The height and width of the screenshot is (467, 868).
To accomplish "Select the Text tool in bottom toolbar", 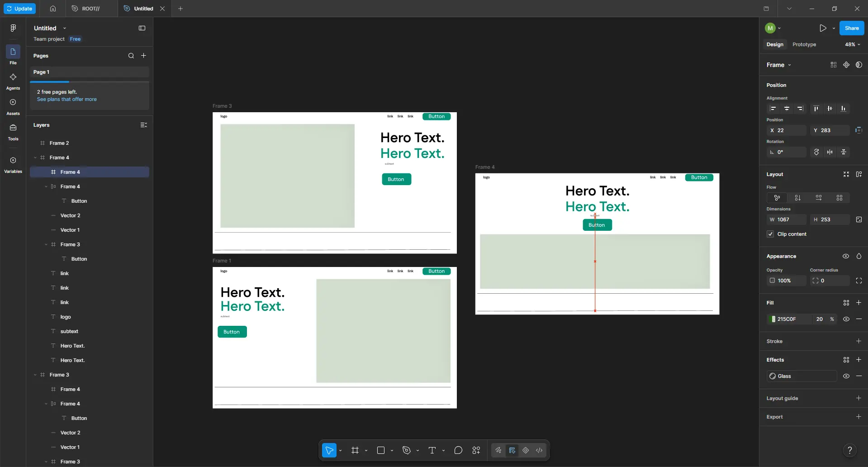I will pos(432,450).
